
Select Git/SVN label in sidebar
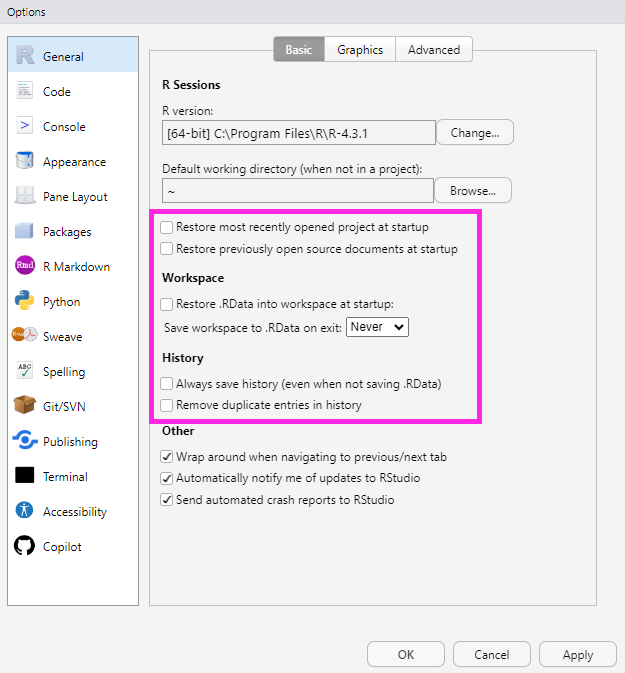(x=64, y=406)
